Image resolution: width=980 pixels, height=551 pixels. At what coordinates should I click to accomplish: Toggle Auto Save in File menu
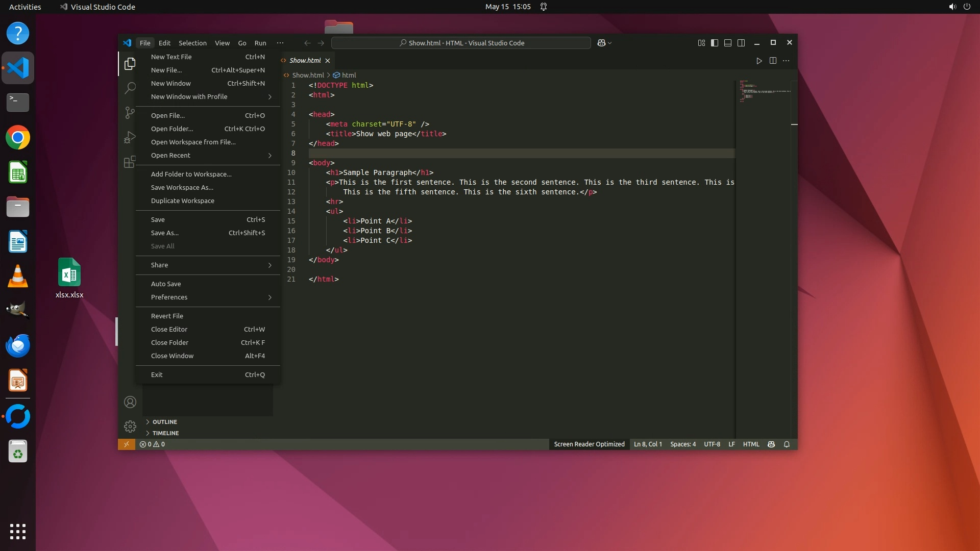(166, 284)
